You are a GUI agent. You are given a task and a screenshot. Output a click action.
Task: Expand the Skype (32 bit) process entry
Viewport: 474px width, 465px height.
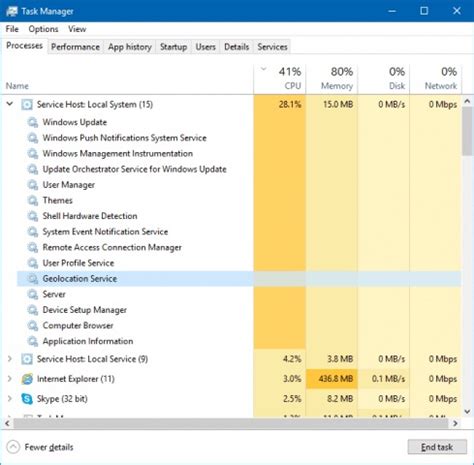coord(10,399)
